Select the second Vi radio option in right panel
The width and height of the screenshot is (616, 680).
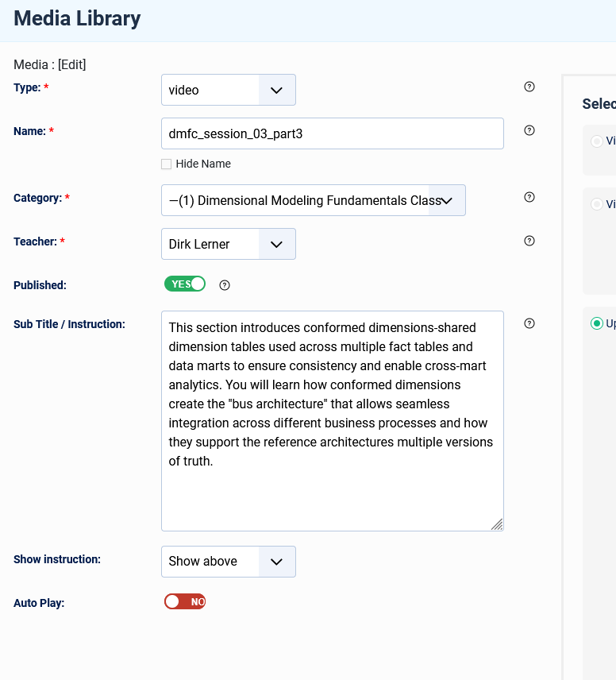597,204
